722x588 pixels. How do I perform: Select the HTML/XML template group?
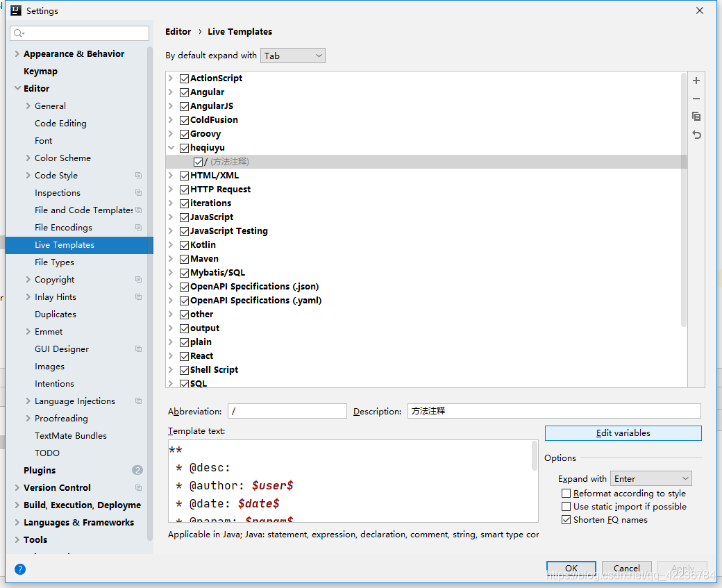(x=215, y=176)
